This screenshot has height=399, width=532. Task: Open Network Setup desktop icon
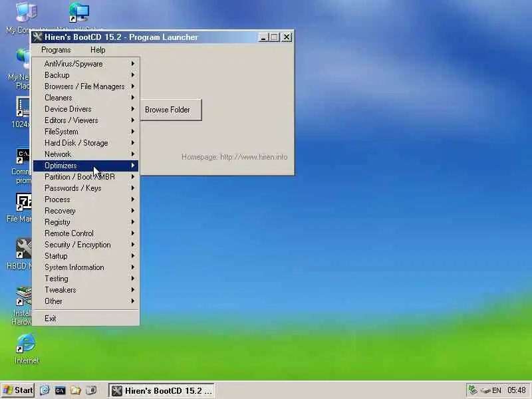(80, 17)
